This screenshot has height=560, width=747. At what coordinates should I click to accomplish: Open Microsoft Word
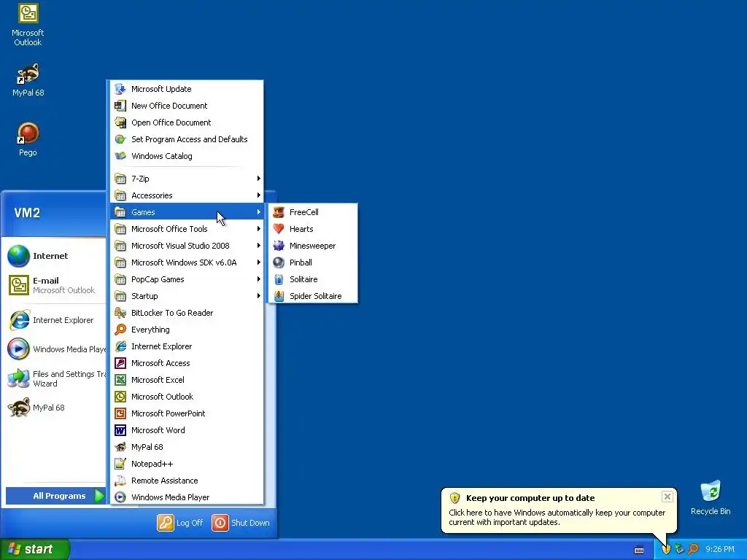coord(187,430)
